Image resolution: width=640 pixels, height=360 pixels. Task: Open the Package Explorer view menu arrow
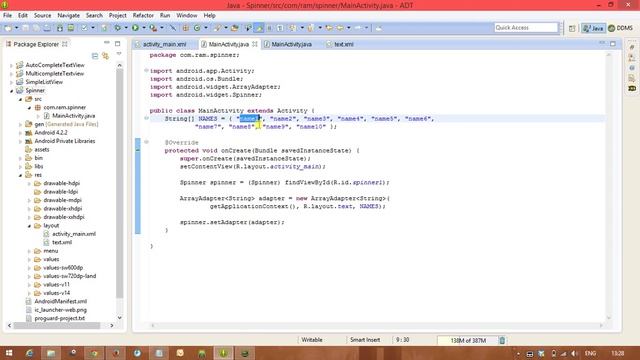coord(119,54)
